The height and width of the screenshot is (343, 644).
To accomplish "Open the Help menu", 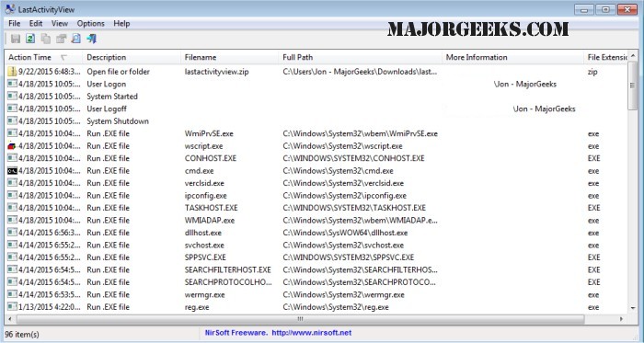I will click(x=121, y=23).
